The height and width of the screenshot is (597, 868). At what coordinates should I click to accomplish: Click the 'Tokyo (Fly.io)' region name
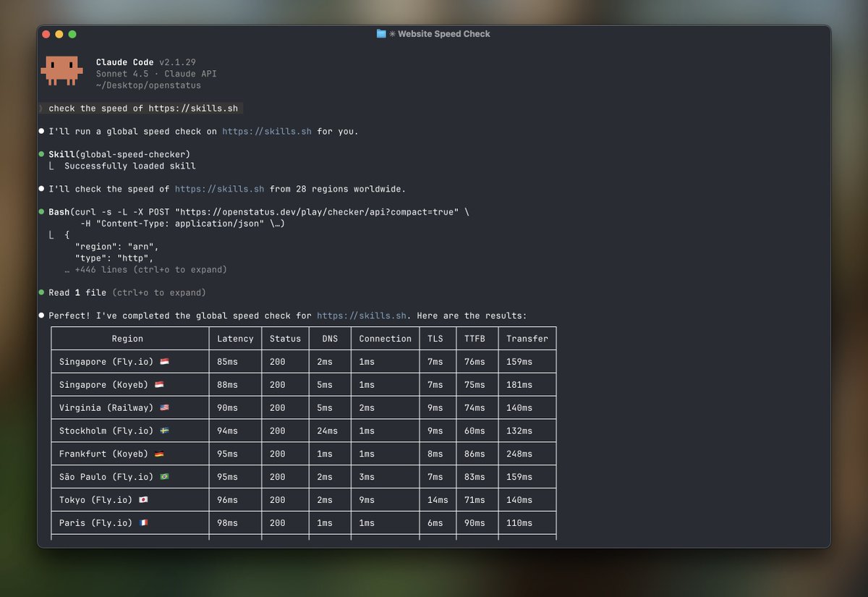[95, 500]
